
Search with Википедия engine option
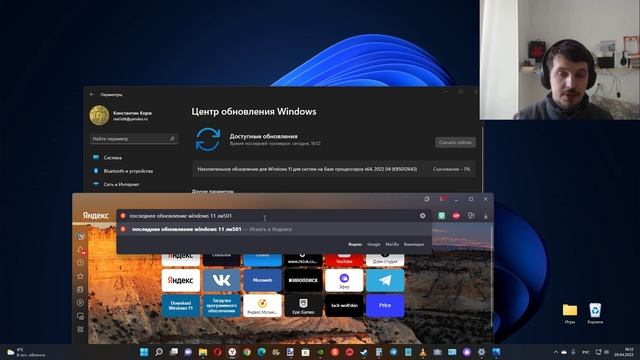[x=414, y=244]
